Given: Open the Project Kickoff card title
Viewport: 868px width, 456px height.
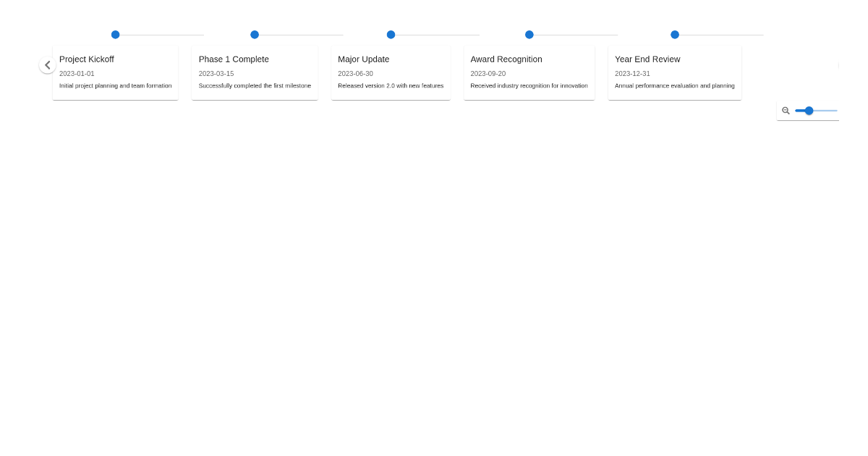Looking at the screenshot, I should (87, 59).
